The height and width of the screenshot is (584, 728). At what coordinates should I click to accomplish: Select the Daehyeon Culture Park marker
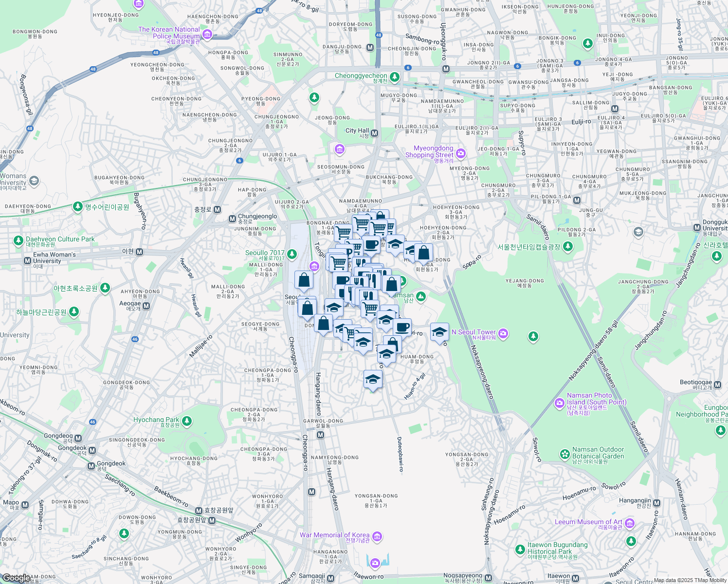coord(18,239)
